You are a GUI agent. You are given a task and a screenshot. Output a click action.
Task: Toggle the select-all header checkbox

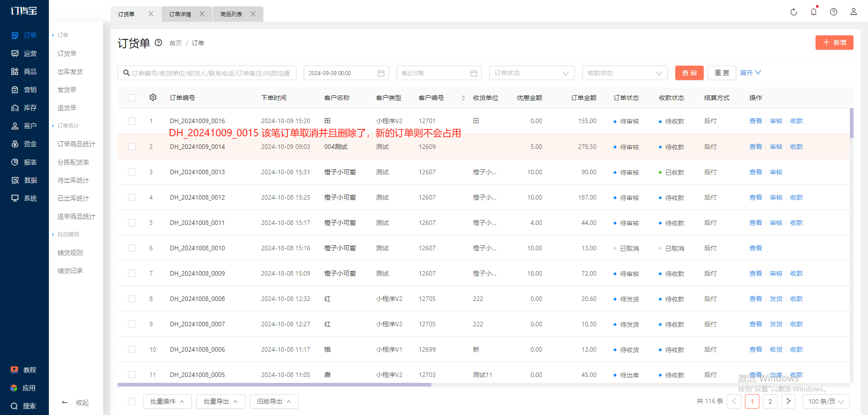(x=132, y=98)
